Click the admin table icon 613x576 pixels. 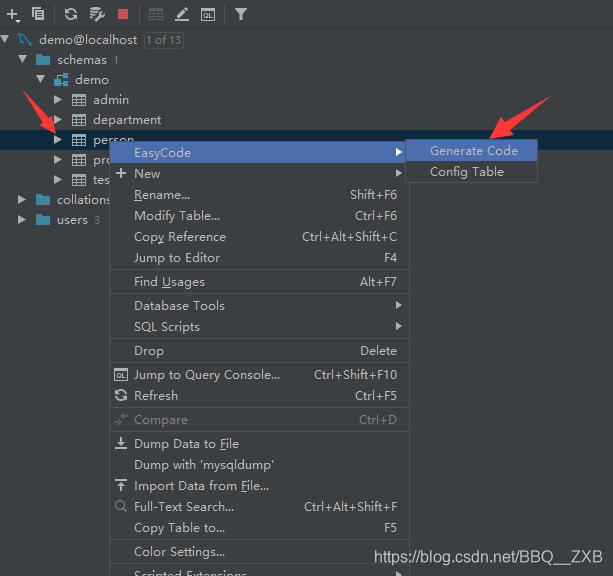coord(79,100)
